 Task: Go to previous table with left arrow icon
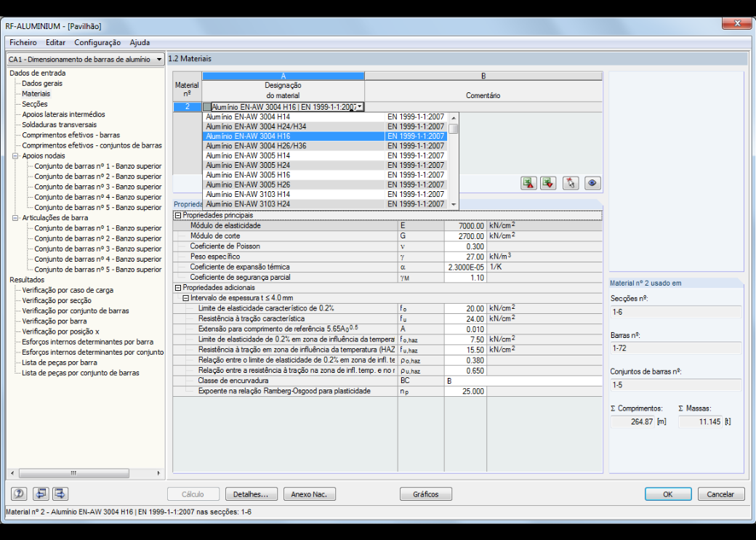[41, 493]
